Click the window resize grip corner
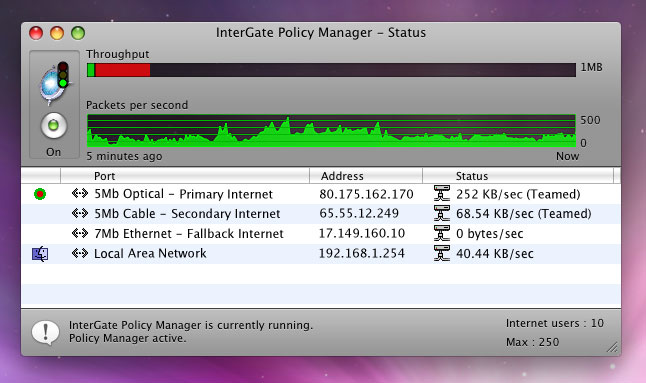Image resolution: width=646 pixels, height=383 pixels. [612, 348]
